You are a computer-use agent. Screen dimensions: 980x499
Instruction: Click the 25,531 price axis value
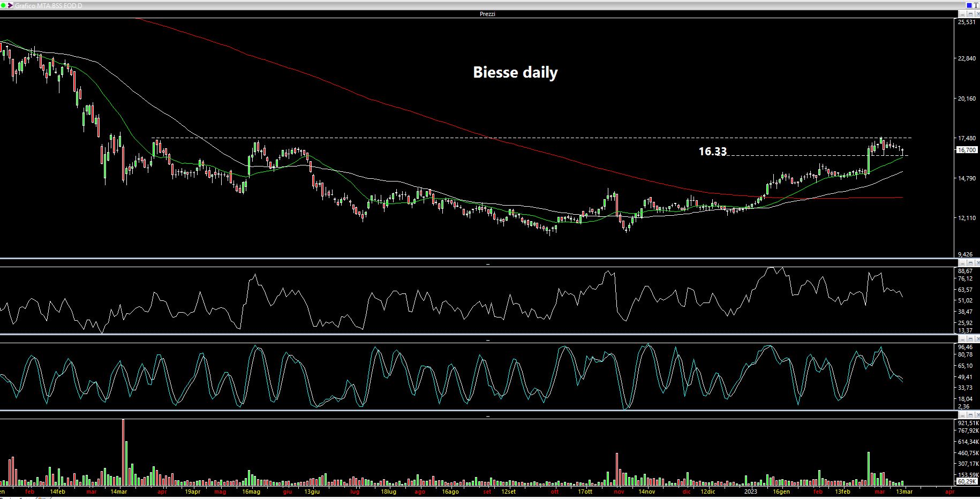967,22
